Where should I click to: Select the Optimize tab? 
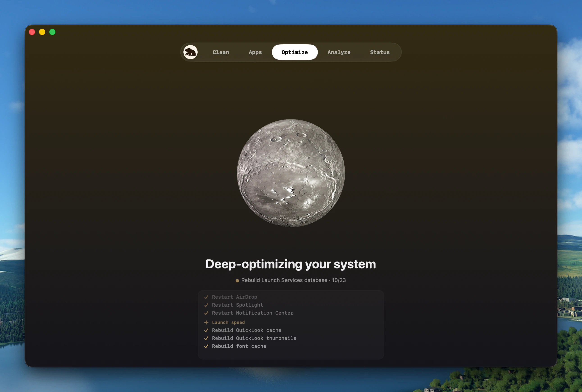[x=295, y=52]
